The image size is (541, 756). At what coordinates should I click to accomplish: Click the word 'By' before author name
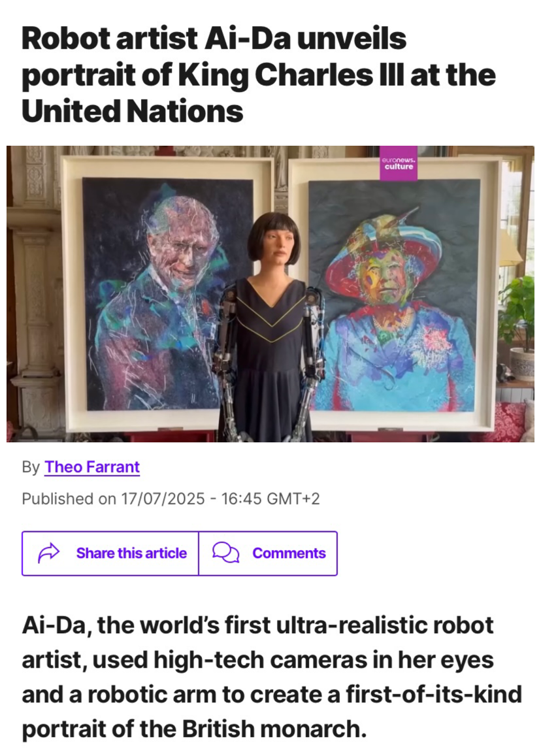click(x=31, y=467)
